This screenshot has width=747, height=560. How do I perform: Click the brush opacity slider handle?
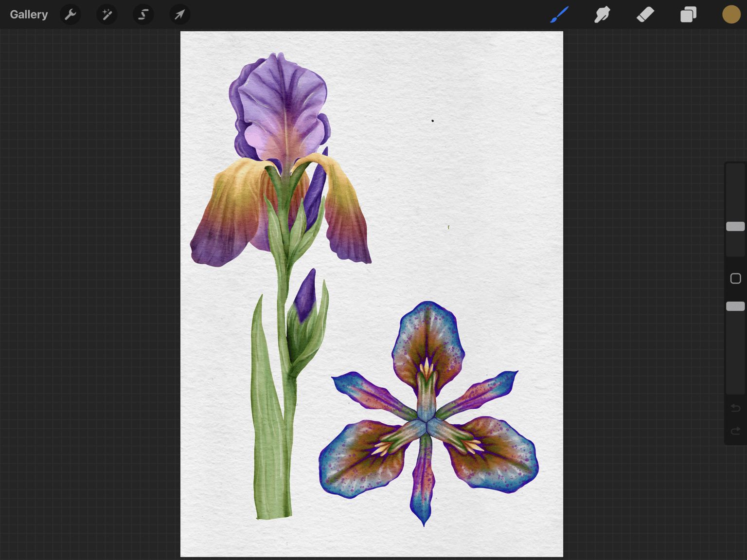point(735,306)
